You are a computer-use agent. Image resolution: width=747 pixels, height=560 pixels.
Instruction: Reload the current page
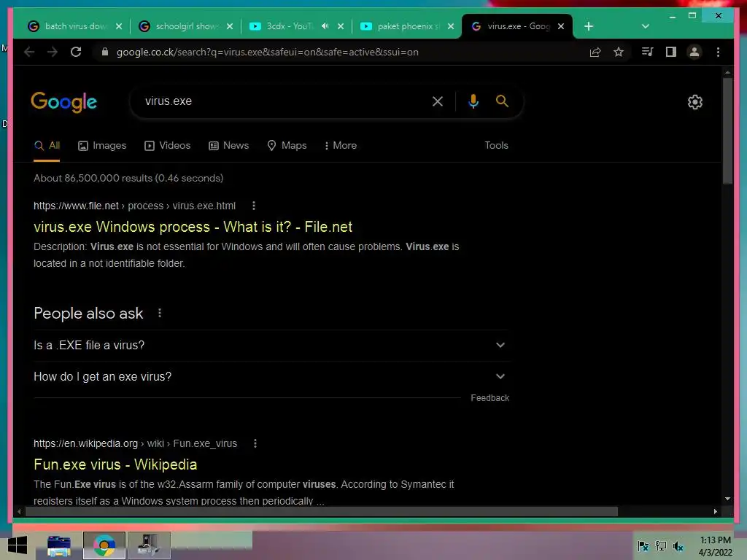pos(76,52)
